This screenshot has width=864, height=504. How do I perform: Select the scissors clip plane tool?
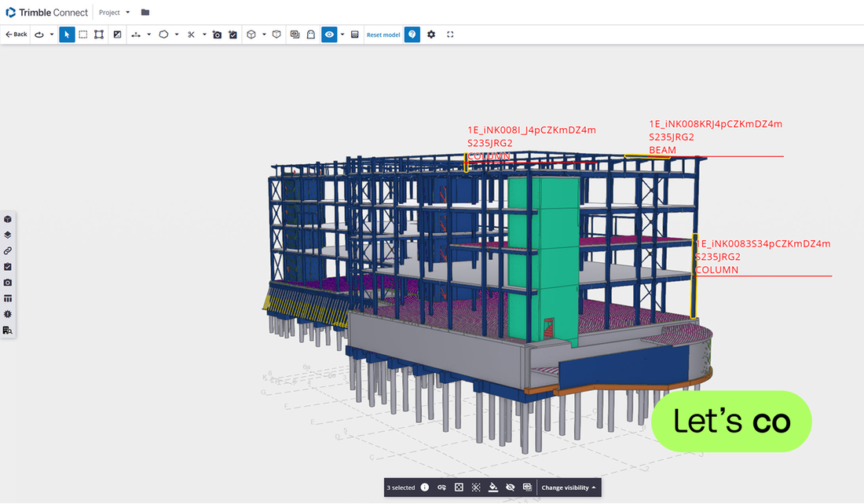191,35
